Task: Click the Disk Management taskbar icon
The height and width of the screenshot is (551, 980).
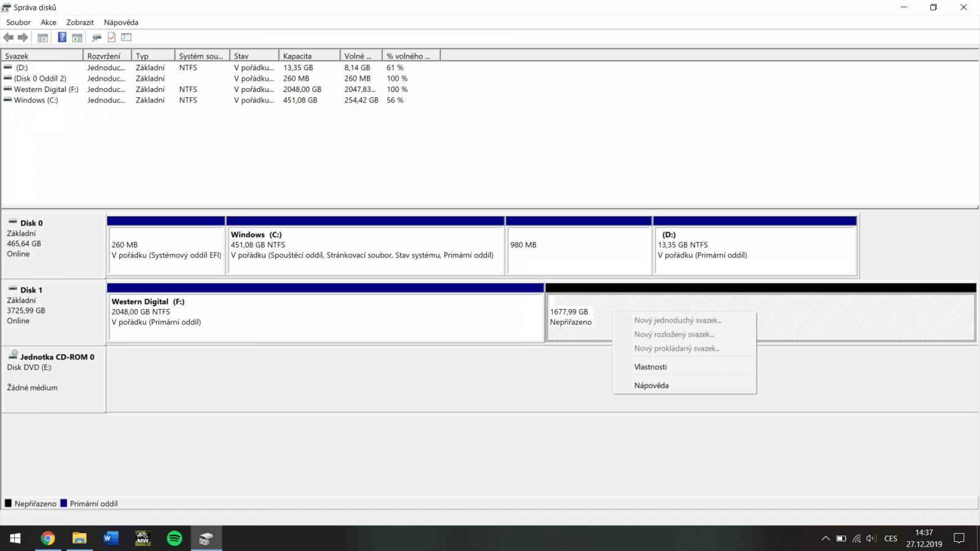Action: (x=206, y=538)
